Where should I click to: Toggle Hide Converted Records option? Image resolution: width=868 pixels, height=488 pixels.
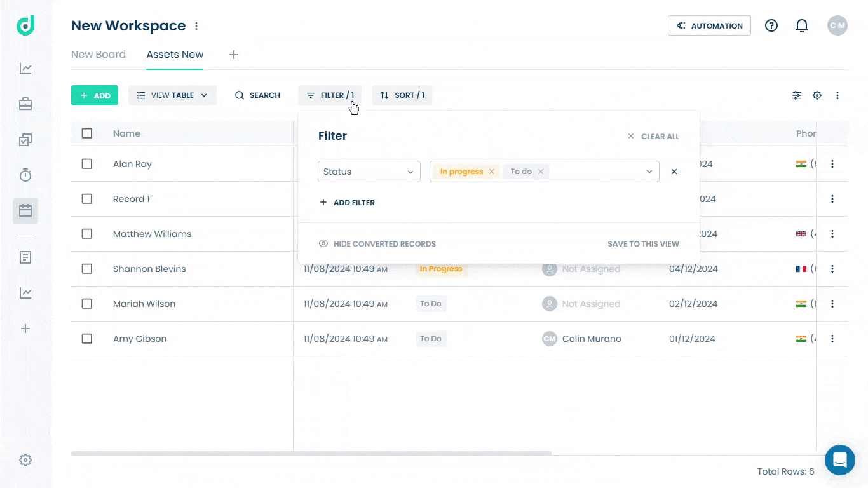point(377,244)
